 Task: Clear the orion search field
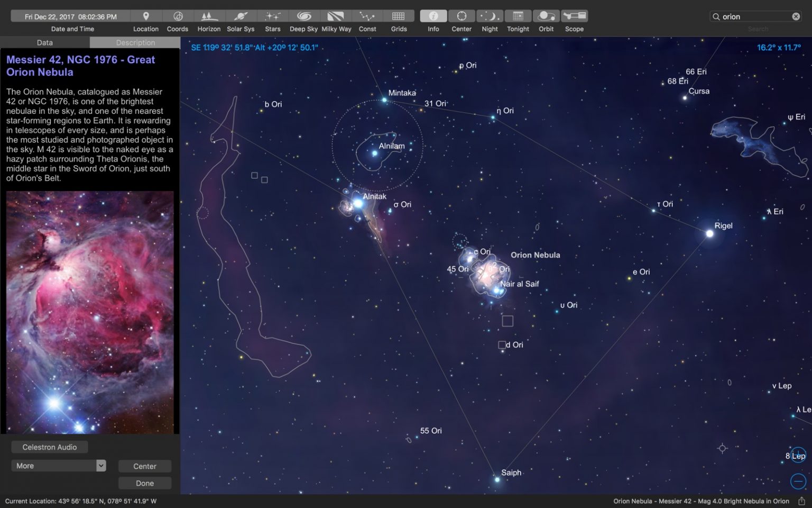pyautogui.click(x=796, y=16)
